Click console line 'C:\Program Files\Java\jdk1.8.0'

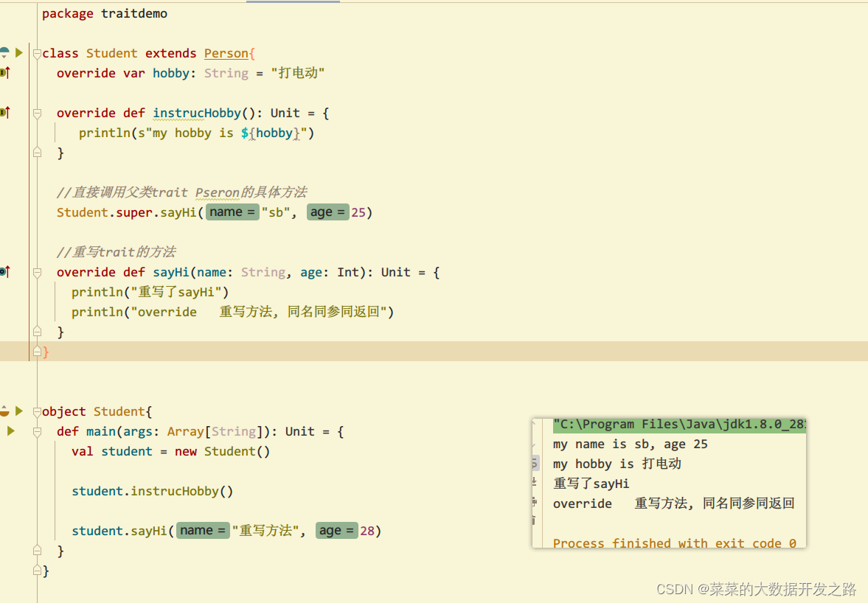(x=679, y=425)
